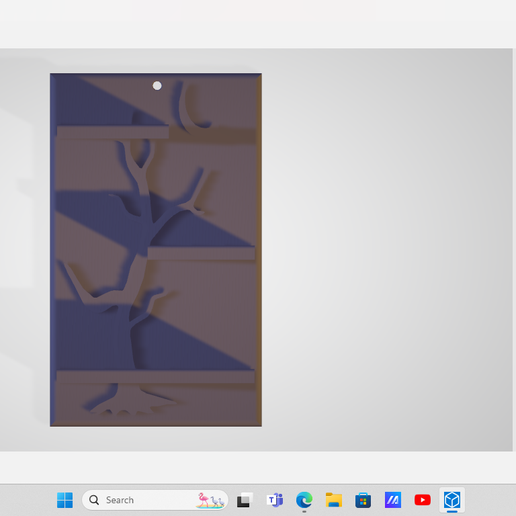Viewport: 516px width, 516px height.
Task: Select the active 3D Viewer cube icon
Action: coord(452,500)
